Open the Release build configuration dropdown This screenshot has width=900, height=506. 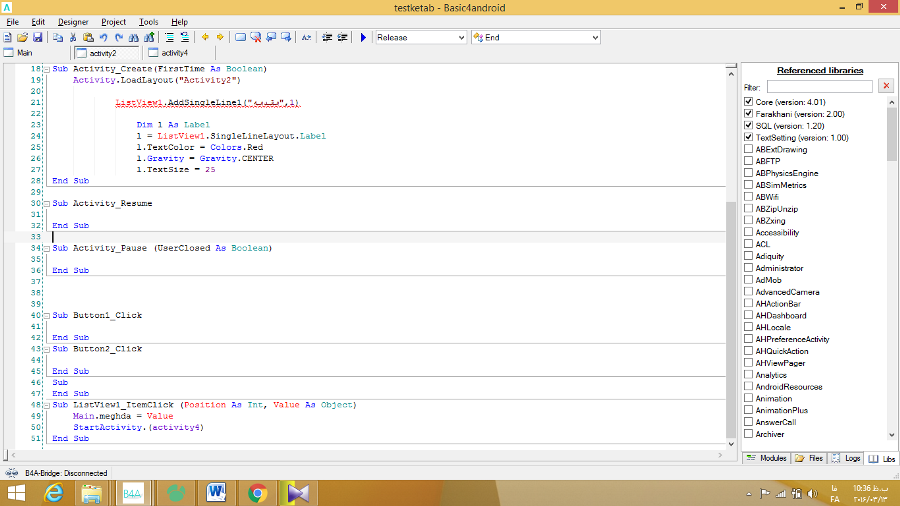420,37
